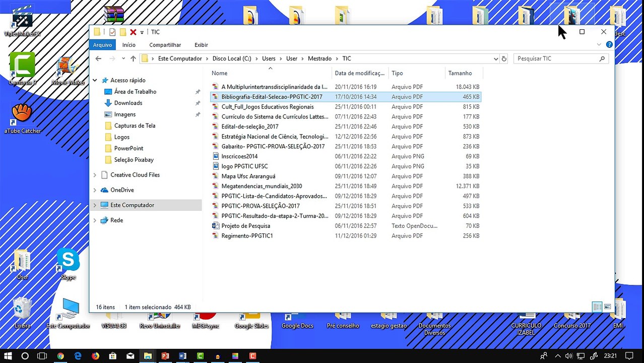
Task: Expand Creative Cloud Files in navigation pane
Action: [95, 175]
